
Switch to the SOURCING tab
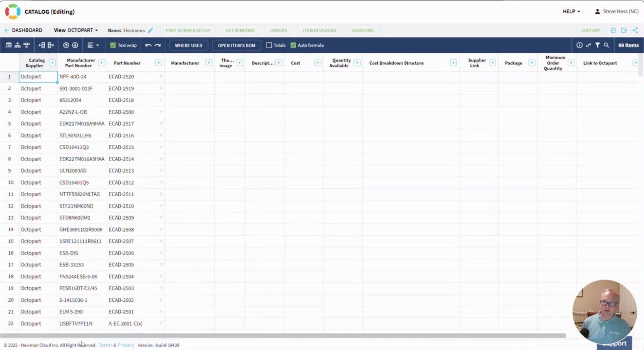coord(363,31)
